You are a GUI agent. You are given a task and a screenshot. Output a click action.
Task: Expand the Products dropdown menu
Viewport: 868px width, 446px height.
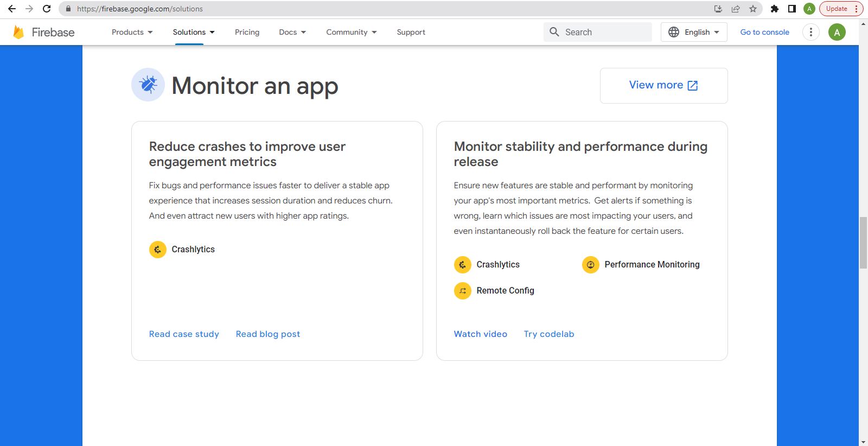pos(132,32)
